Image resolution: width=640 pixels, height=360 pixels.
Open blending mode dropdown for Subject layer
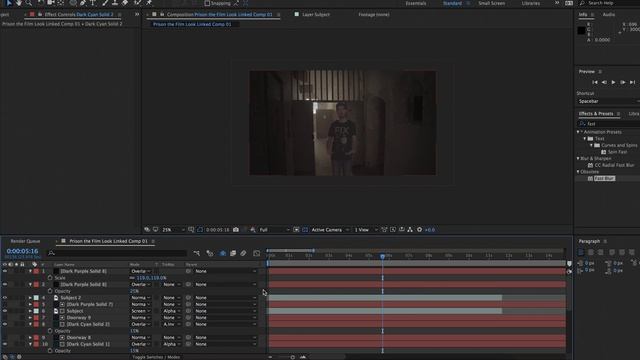[x=140, y=311]
